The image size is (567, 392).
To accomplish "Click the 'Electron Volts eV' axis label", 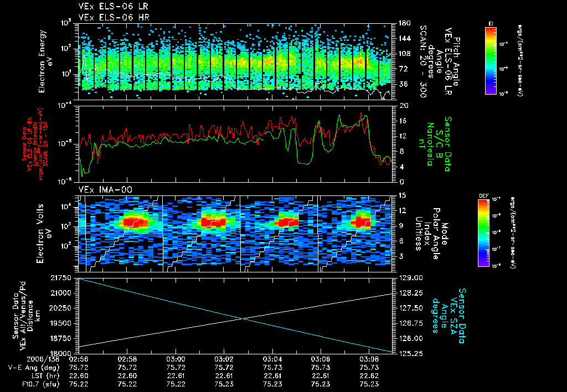I will (43, 234).
